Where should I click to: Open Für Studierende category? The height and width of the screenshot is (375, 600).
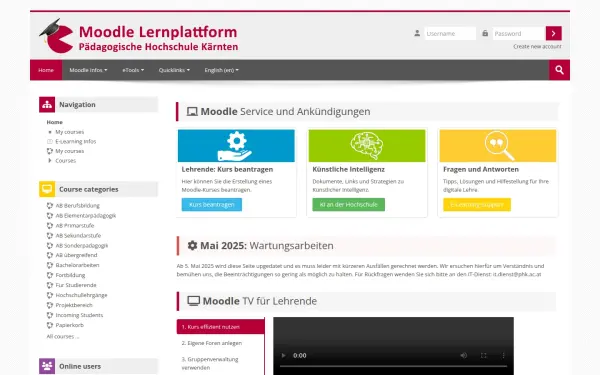coord(76,285)
